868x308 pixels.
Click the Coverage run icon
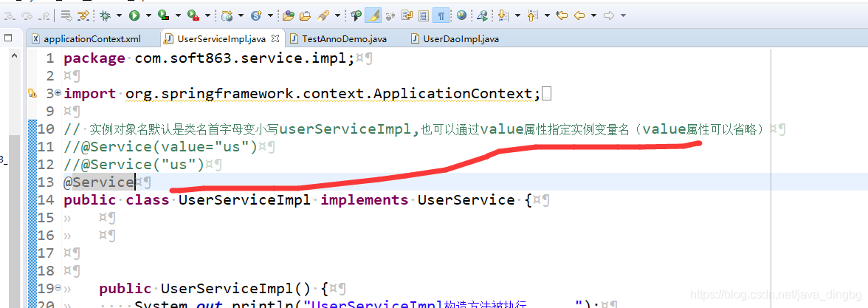coord(163,16)
